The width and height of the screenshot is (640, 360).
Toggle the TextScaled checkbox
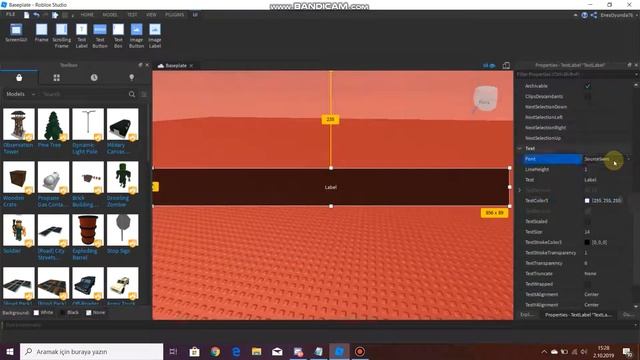click(587, 222)
